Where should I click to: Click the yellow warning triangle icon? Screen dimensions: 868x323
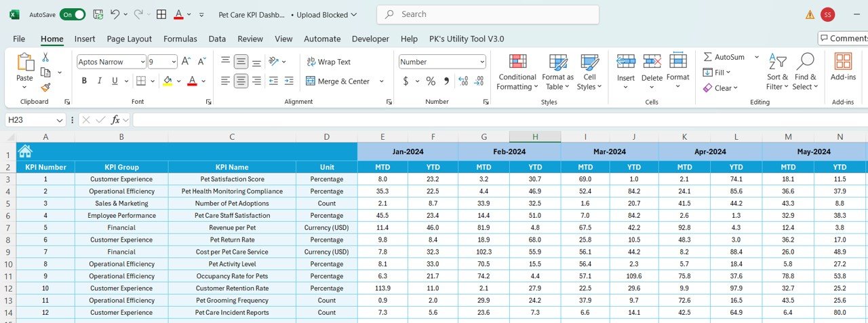pyautogui.click(x=810, y=14)
